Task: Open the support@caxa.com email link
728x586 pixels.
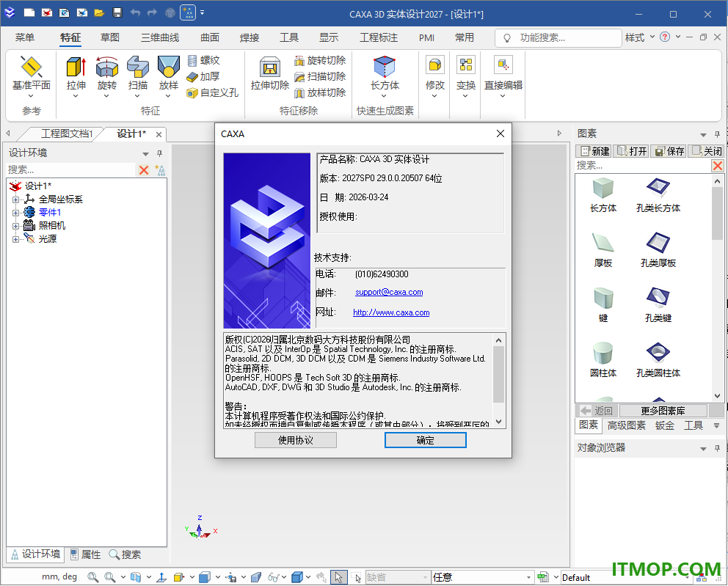Action: 389,293
